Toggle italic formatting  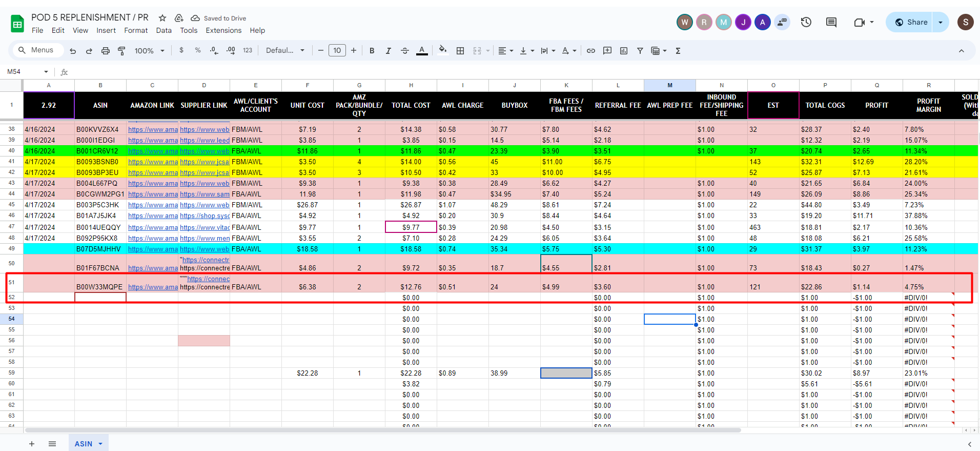coord(389,51)
